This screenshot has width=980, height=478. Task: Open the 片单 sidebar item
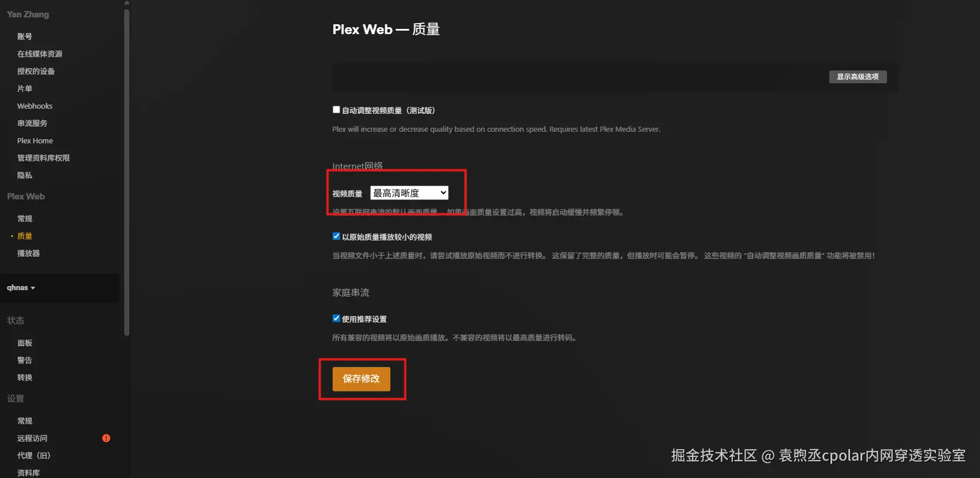[x=25, y=88]
